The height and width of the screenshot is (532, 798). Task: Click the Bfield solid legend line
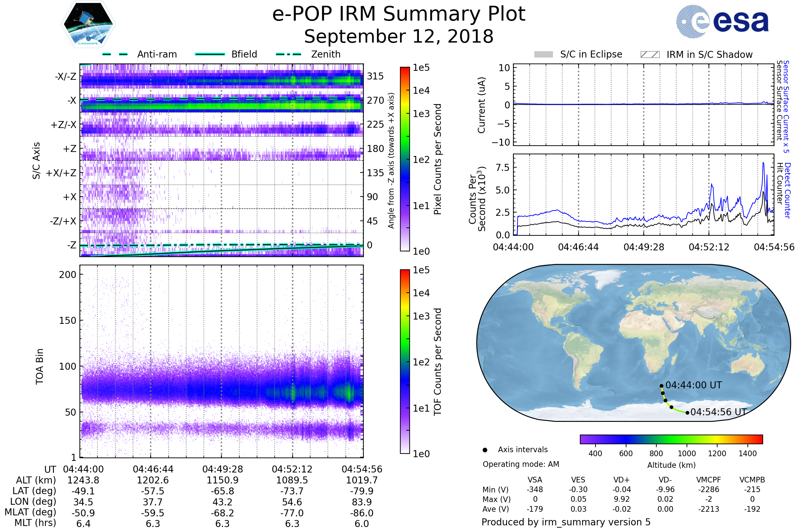pos(210,54)
